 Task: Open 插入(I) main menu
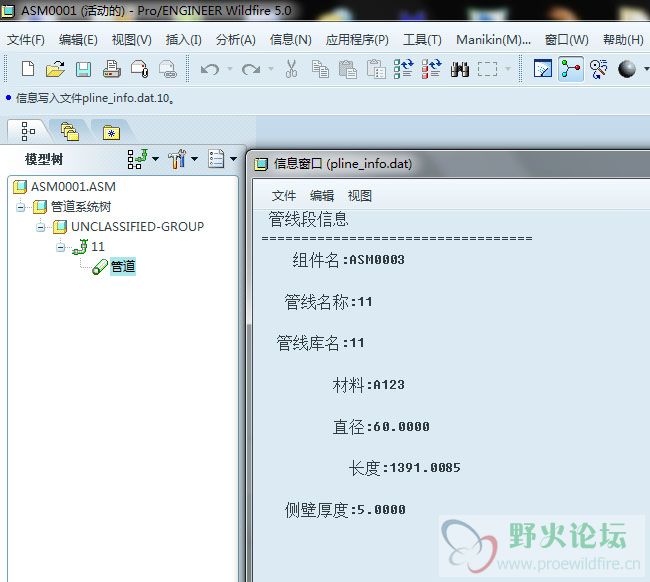click(184, 40)
